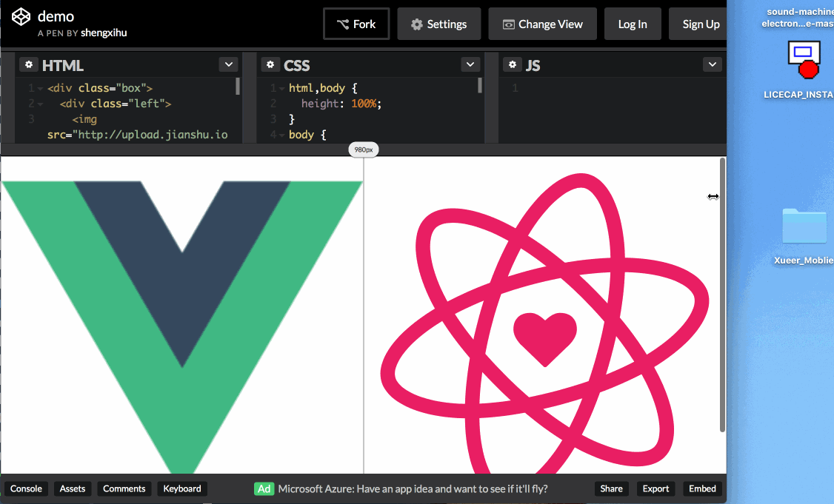834x504 pixels.
Task: Expand the JS editor dropdown chevron
Action: coord(713,64)
